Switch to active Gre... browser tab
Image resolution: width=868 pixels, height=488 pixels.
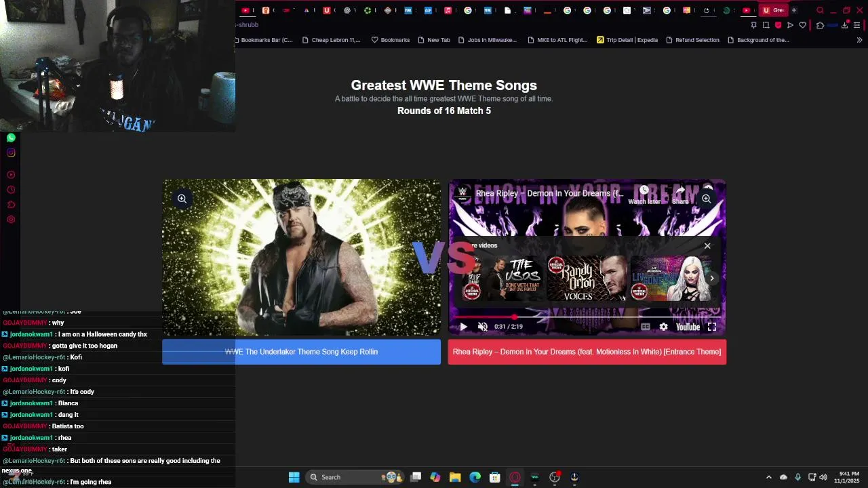click(x=773, y=10)
